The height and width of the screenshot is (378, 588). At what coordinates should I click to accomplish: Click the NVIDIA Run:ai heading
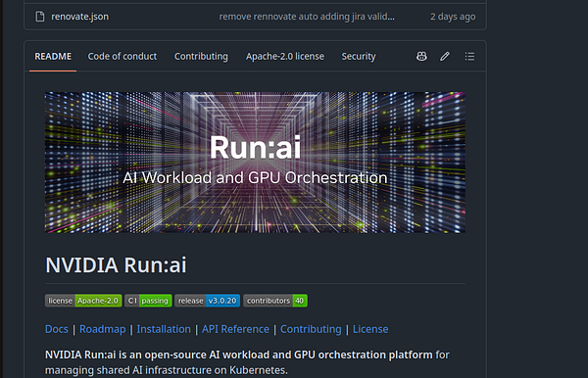116,265
